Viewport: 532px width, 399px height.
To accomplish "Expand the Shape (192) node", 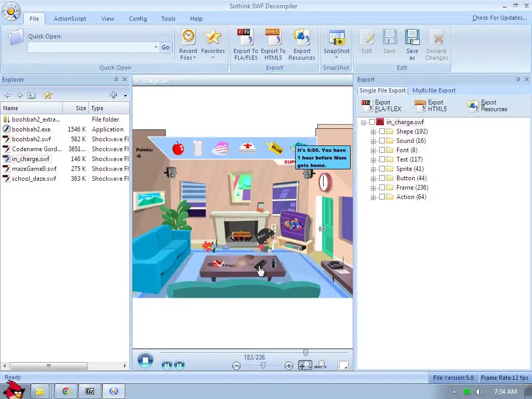I will pyautogui.click(x=373, y=132).
